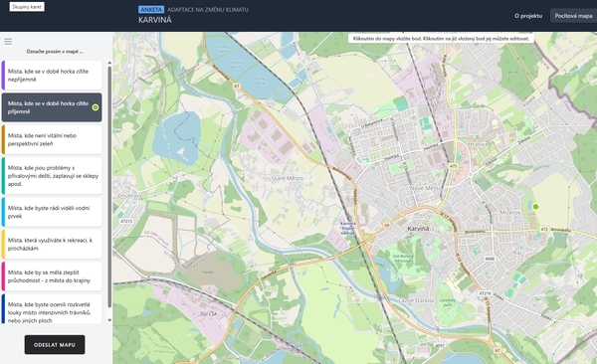Switch to Pocitová mapa tab
Image resolution: width=597 pixels, height=364 pixels.
(573, 16)
